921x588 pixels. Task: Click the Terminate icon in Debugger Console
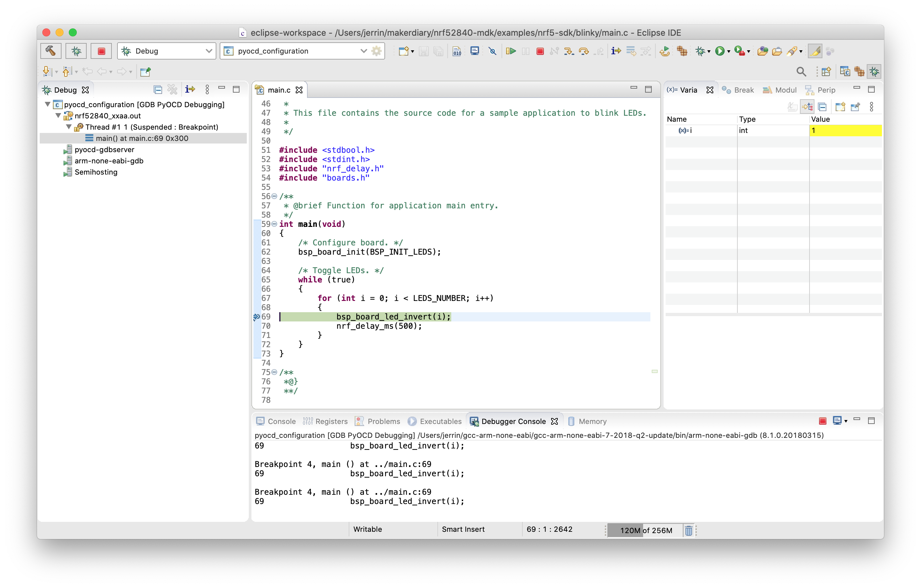(822, 421)
